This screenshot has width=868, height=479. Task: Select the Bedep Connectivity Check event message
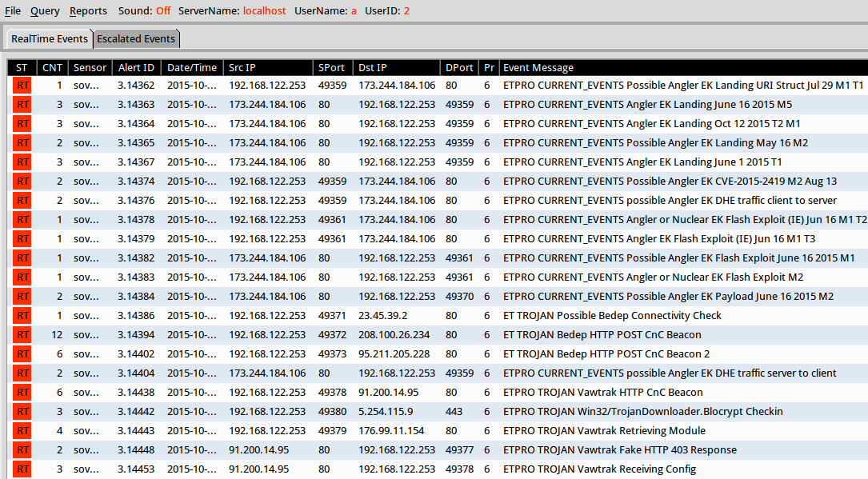[612, 316]
